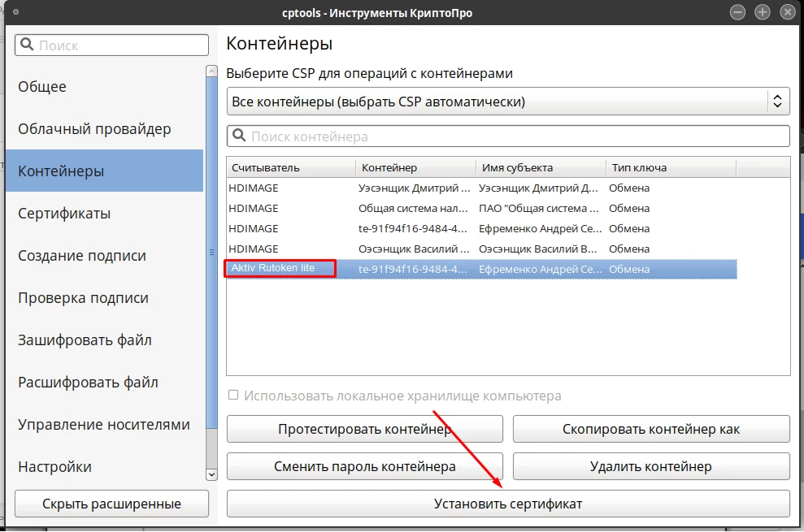Open Проверка подписи section
The image size is (804, 532).
click(105, 298)
